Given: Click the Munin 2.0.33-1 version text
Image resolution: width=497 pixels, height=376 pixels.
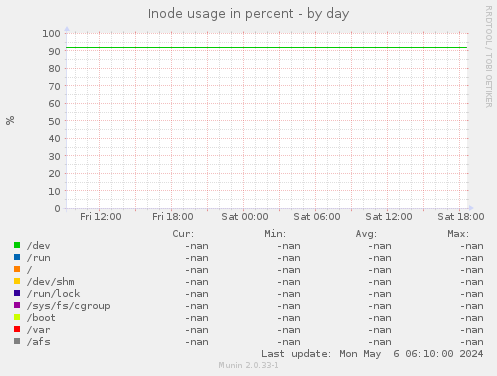Looking at the screenshot, I should pyautogui.click(x=248, y=365).
